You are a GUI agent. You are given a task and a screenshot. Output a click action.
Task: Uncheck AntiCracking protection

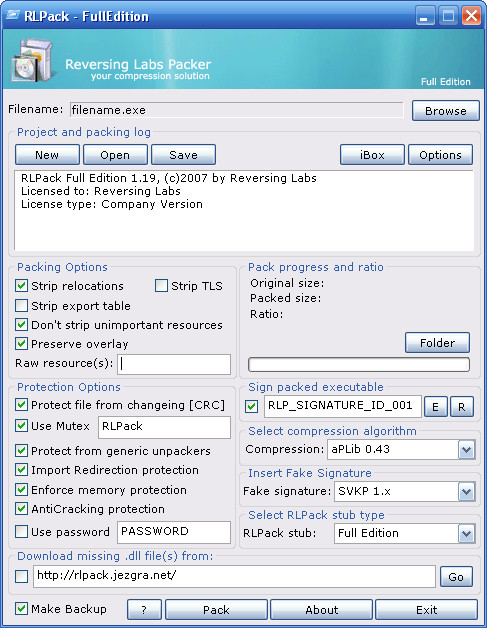(x=21, y=509)
